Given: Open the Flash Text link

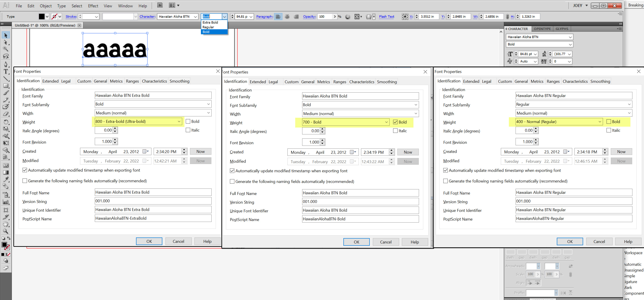Looking at the screenshot, I should [x=386, y=17].
